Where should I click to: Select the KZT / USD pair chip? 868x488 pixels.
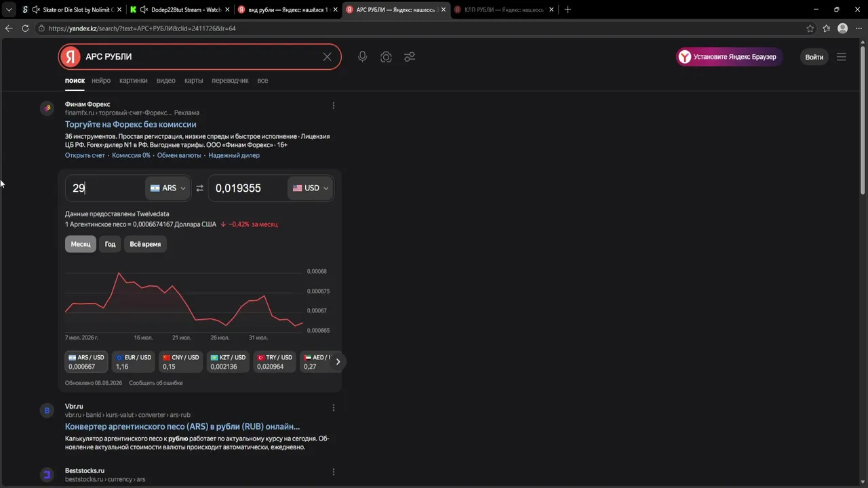(x=228, y=362)
